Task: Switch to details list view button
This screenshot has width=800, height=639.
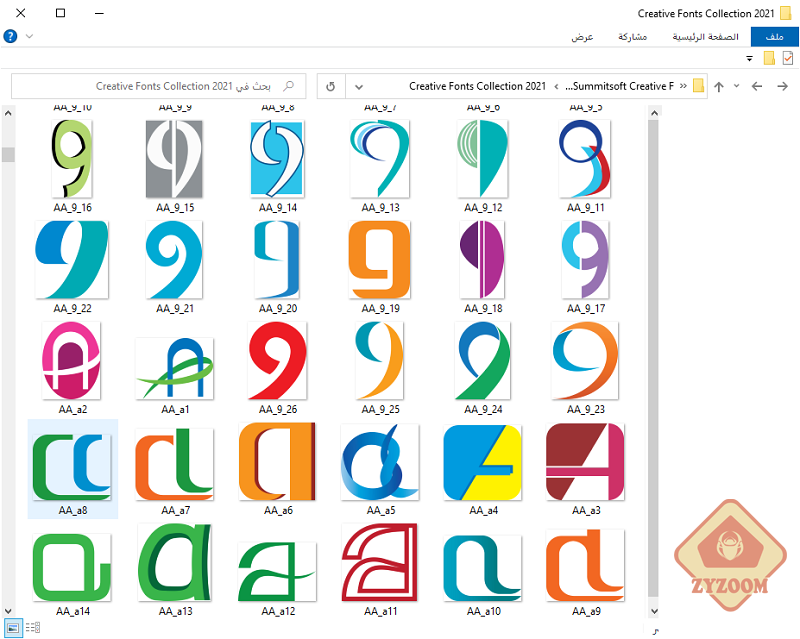Action: [33, 627]
